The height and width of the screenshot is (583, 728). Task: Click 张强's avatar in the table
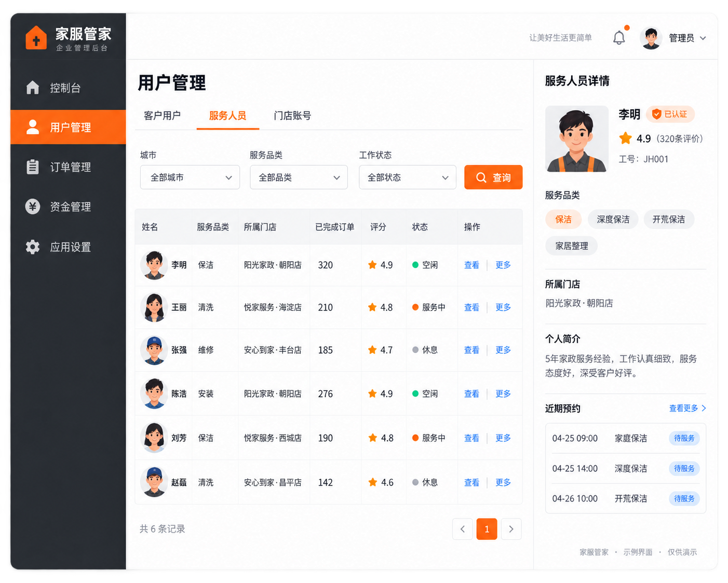154,350
